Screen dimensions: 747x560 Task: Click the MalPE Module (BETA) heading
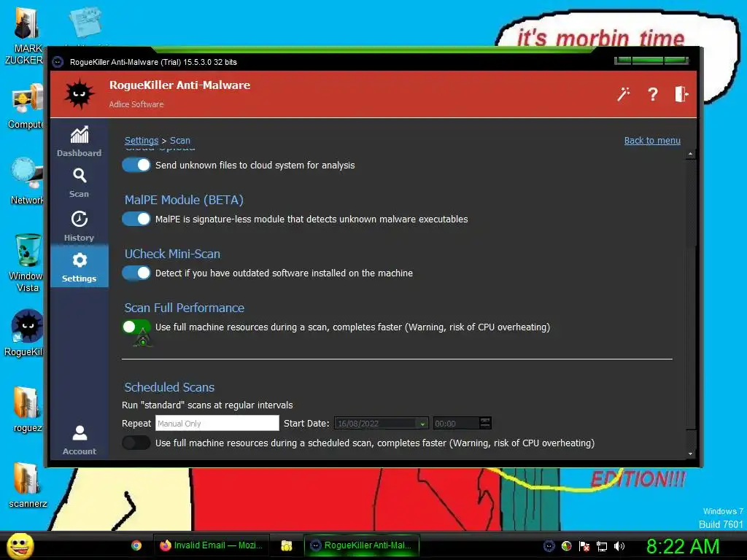[x=184, y=200]
